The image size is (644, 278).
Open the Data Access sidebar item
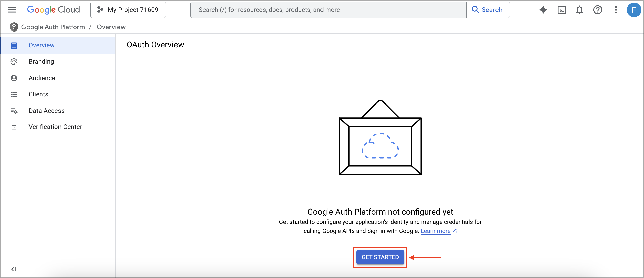58,111
